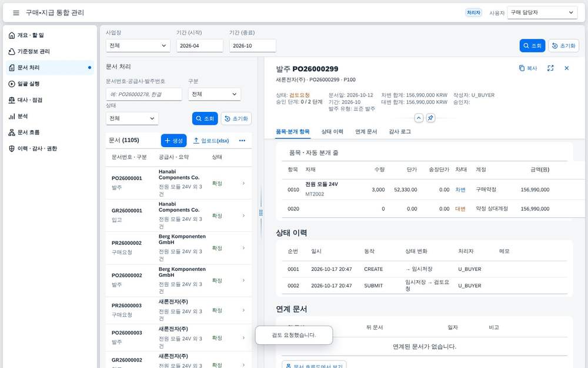Click the 업로드(xlsx) upload button
The width and height of the screenshot is (588, 368).
click(211, 141)
